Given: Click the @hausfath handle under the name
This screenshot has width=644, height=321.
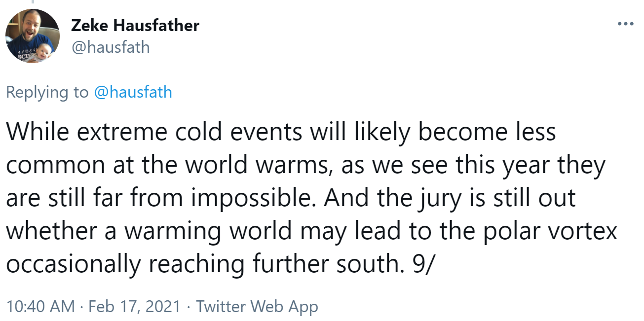Looking at the screenshot, I should click(x=110, y=47).
